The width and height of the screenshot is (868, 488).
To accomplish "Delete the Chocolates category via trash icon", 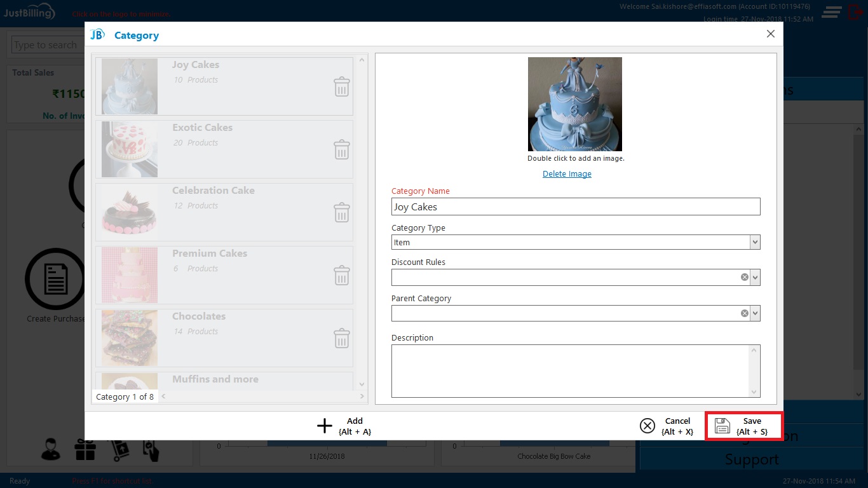I will tap(342, 338).
